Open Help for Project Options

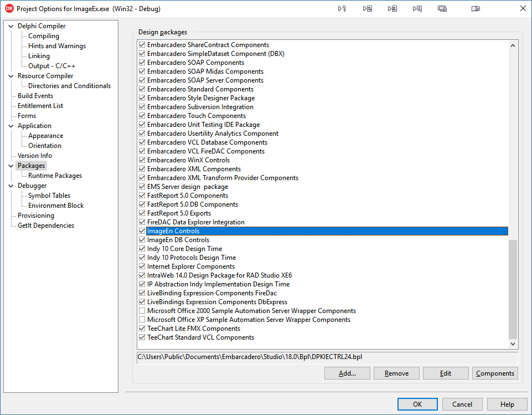(x=507, y=404)
